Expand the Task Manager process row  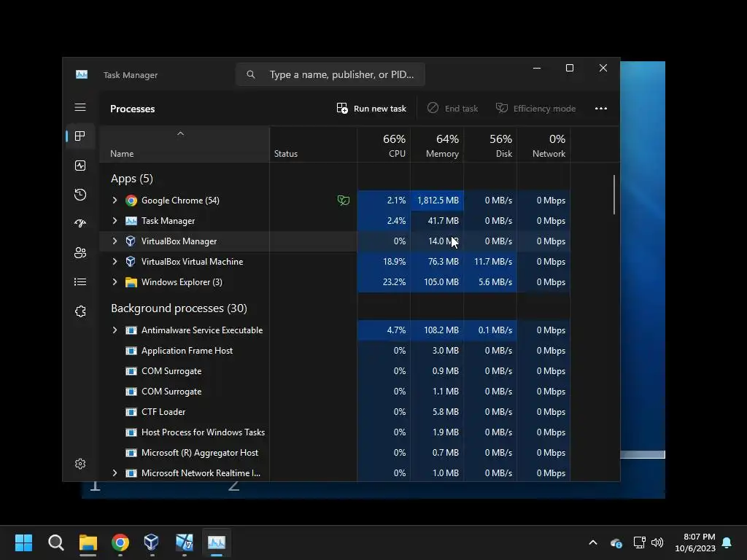(115, 220)
